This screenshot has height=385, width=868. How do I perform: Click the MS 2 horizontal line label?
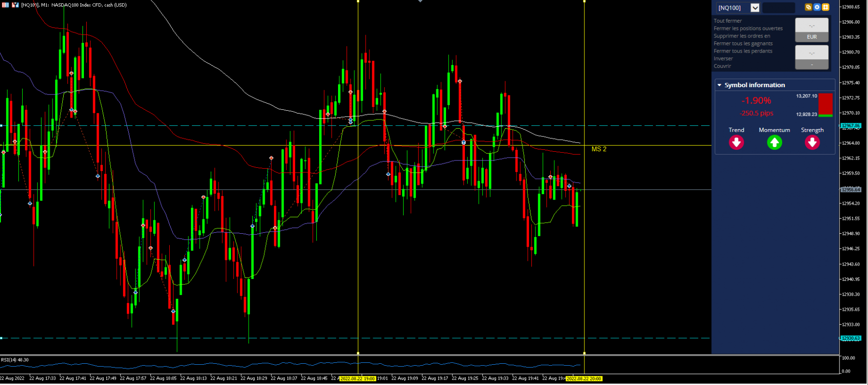tap(599, 149)
